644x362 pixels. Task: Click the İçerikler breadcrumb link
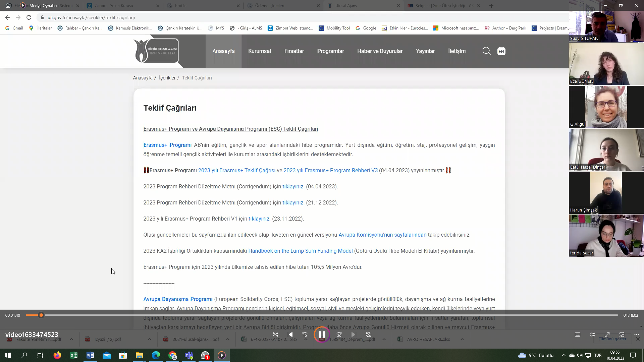point(167,78)
